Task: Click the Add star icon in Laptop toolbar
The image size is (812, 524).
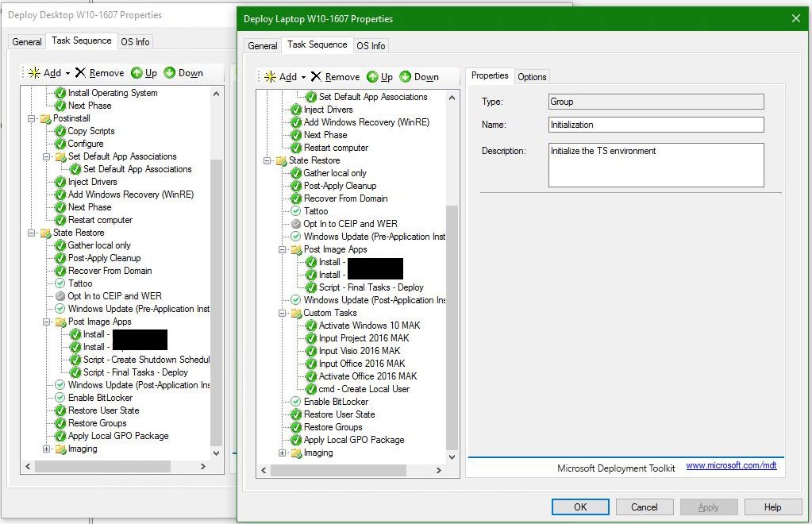Action: [270, 77]
